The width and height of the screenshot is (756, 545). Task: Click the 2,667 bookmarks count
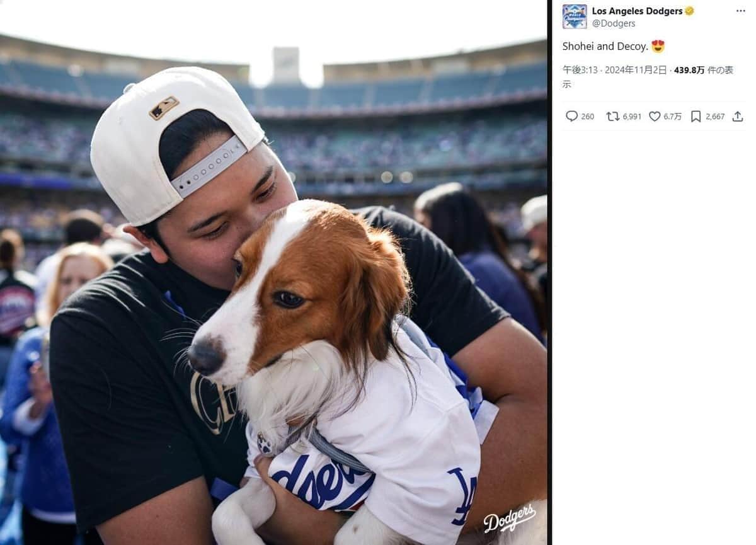point(715,117)
